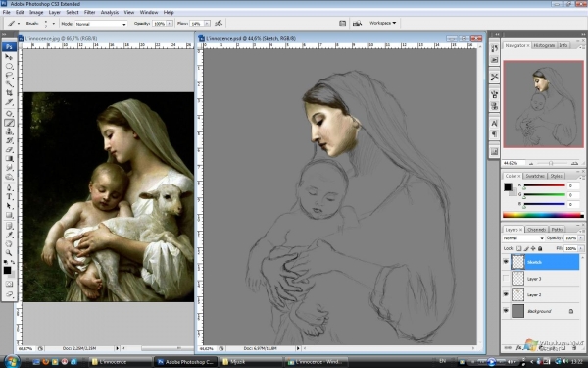Open the Image menu
Viewport: 588px width, 368px height.
click(x=36, y=12)
